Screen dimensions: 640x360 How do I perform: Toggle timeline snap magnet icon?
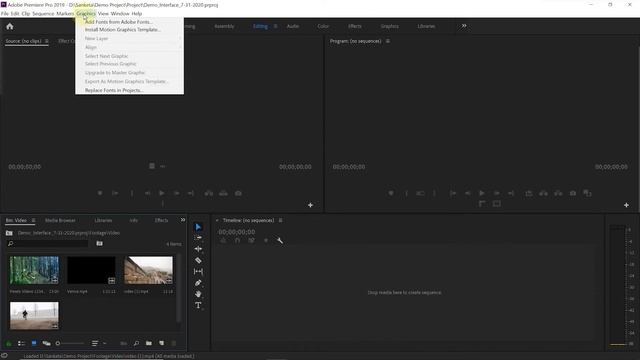[237, 240]
